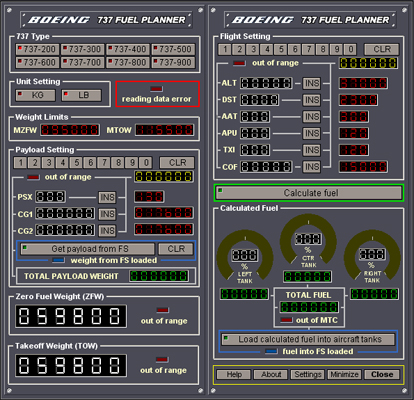Click the weight from FS loaded indicator

coord(58,260)
